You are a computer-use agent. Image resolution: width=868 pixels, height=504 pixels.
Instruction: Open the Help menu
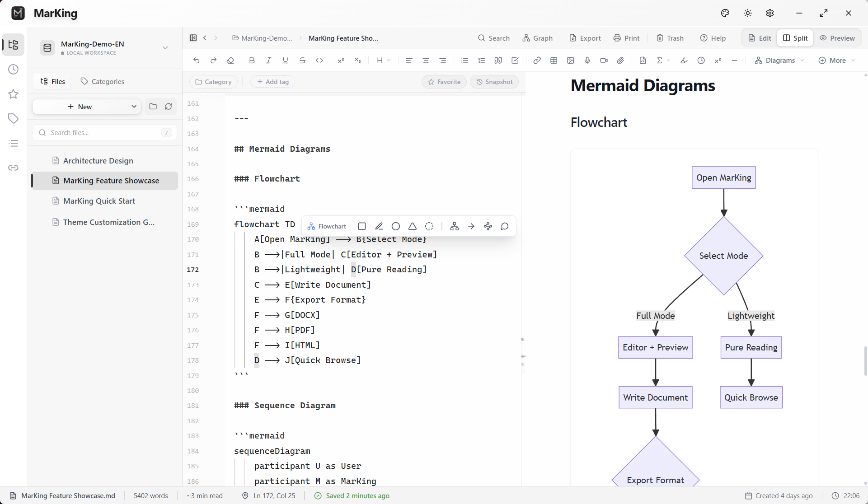713,38
